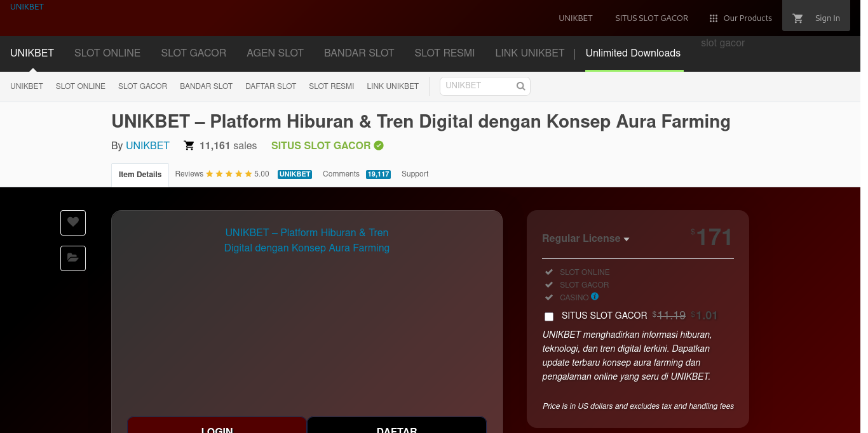Open the Our Products grid icon menu
The height and width of the screenshot is (433, 868).
pyautogui.click(x=713, y=18)
